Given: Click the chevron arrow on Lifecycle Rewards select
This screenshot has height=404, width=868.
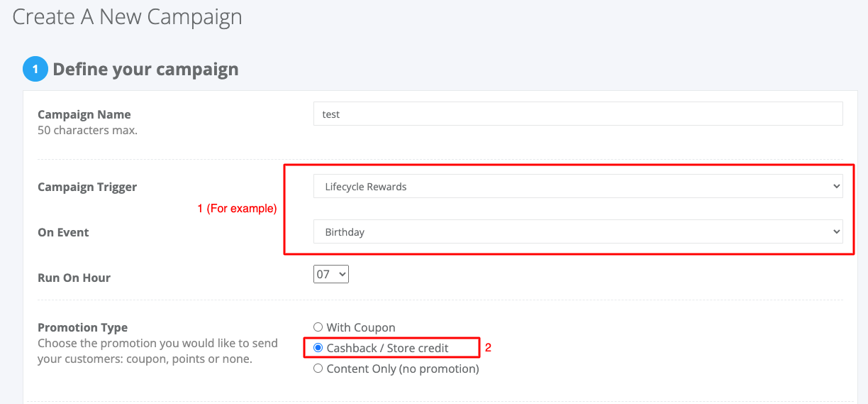Looking at the screenshot, I should click(x=837, y=187).
